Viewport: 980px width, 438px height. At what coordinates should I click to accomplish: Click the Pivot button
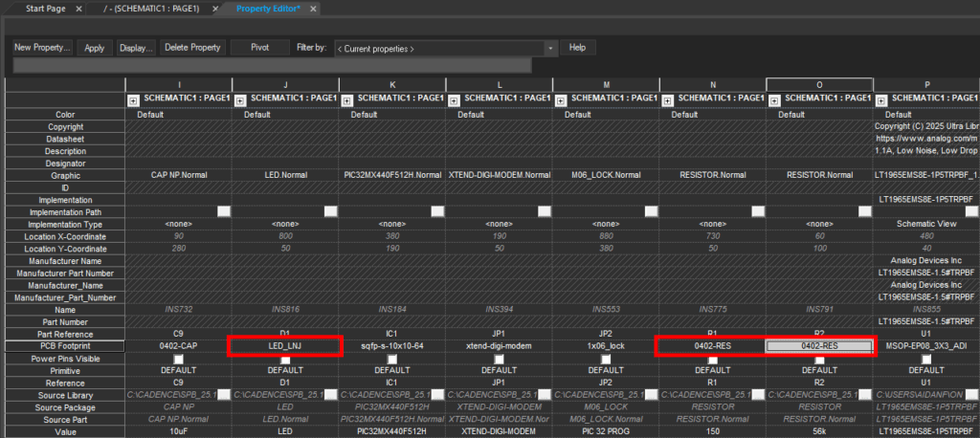coord(260,48)
